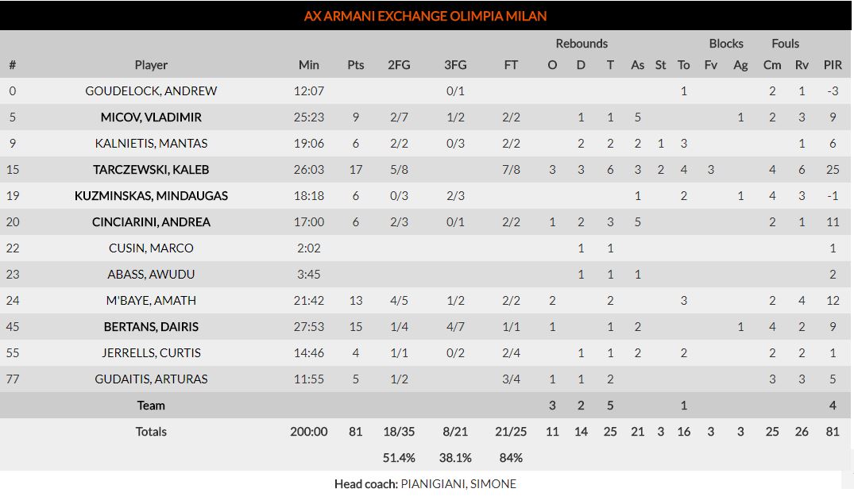The width and height of the screenshot is (854, 504).
Task: Open Tarczewski, Kaleb player profile
Action: point(151,170)
